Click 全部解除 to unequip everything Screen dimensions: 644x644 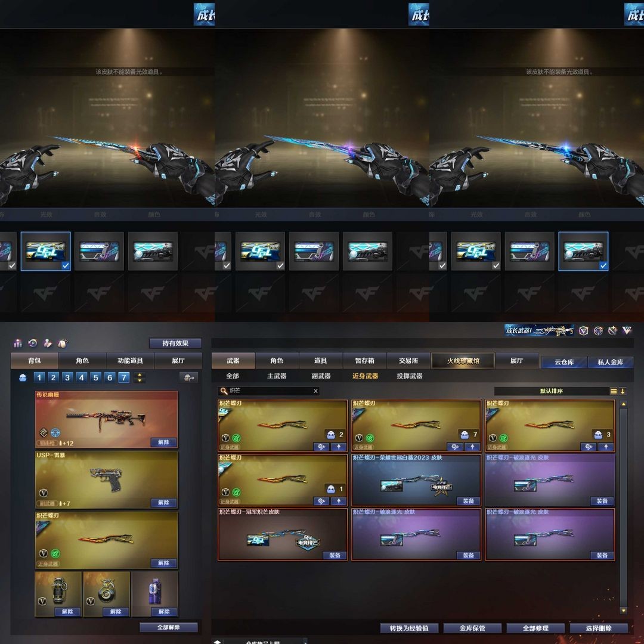tap(169, 627)
